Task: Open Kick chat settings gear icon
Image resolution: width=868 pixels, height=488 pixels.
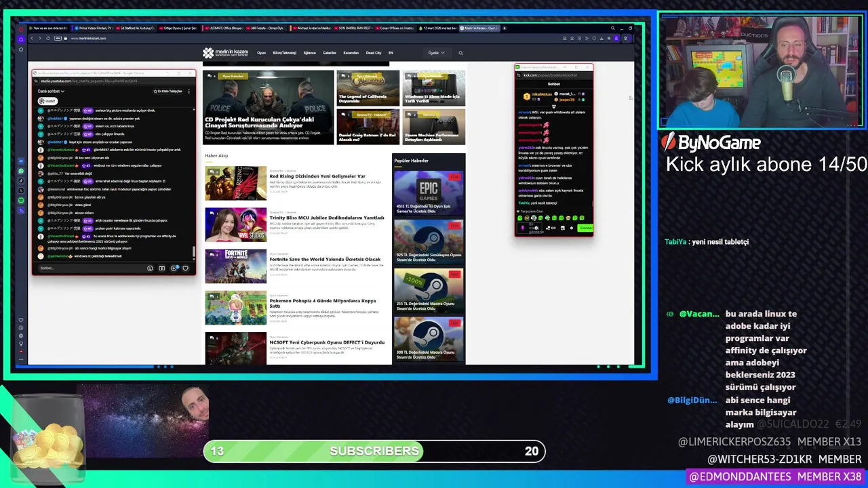Action: coord(572,228)
